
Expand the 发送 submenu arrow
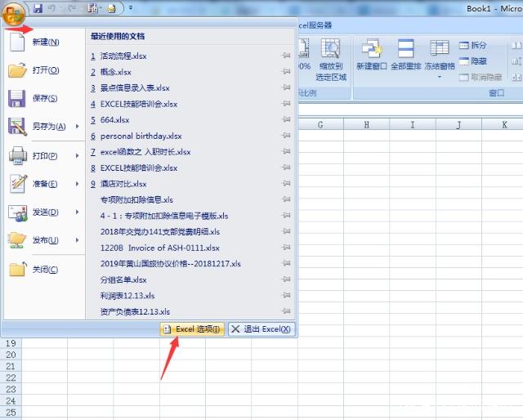tap(78, 212)
